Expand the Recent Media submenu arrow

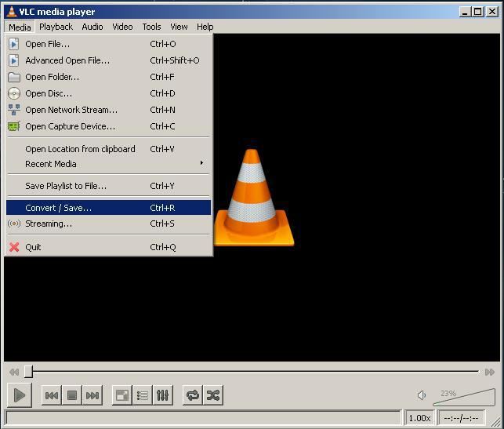201,162
